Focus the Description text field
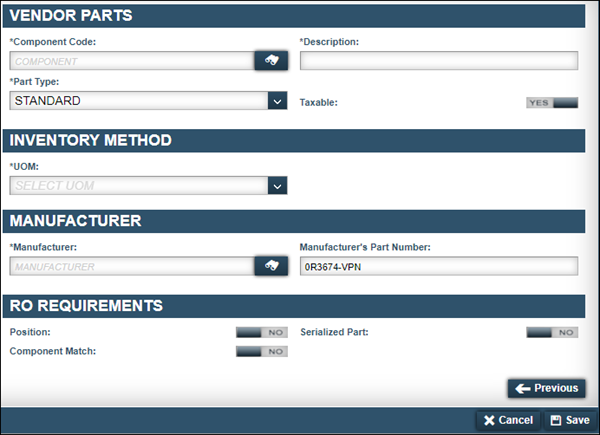Screen dimensions: 600x435 click(438, 61)
